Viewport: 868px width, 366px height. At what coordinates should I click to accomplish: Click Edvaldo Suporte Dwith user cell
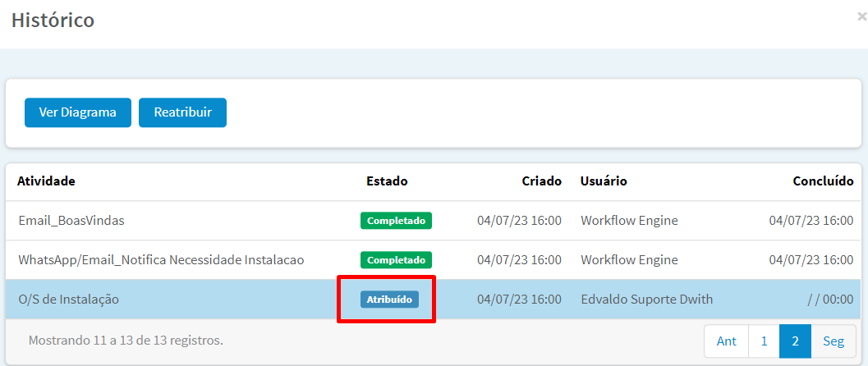point(646,300)
